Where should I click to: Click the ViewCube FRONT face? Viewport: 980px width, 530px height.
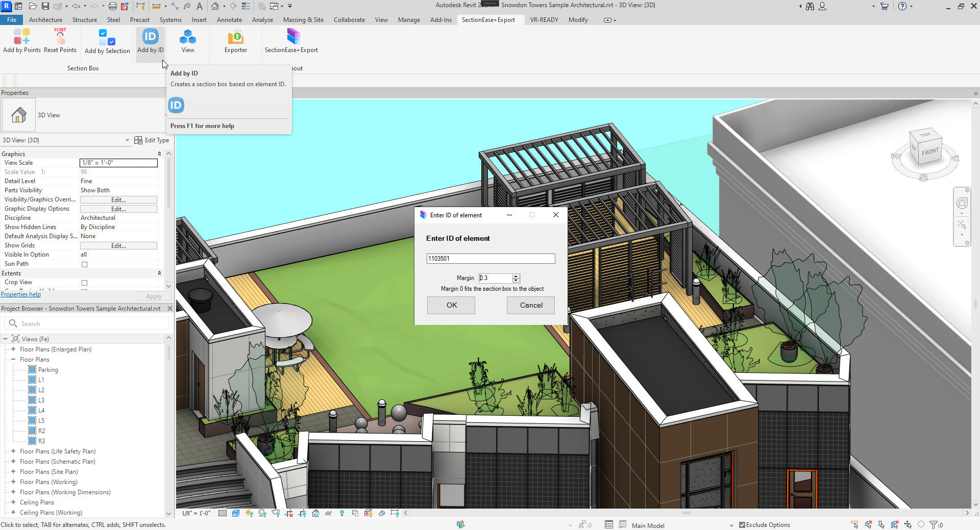929,152
